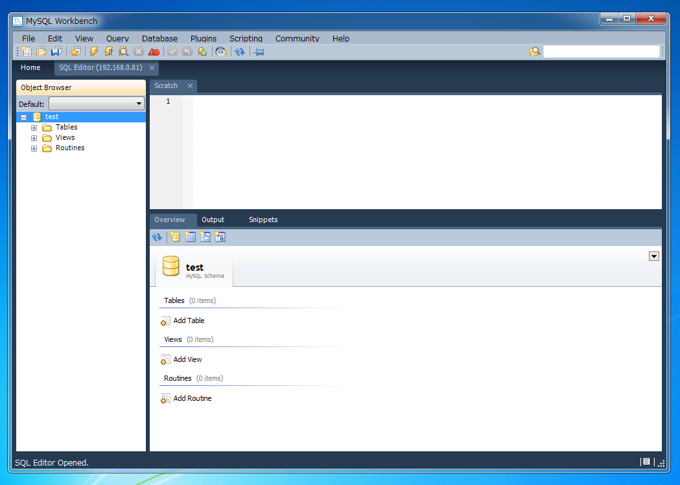This screenshot has height=485, width=680.
Task: Click the star snippet icon in toolbar
Action: coord(75,52)
